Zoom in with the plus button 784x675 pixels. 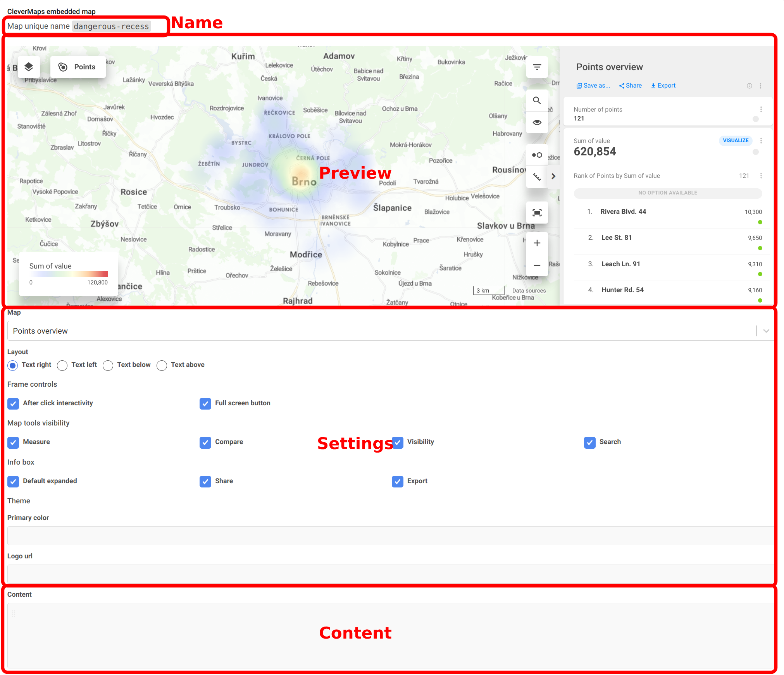537,243
